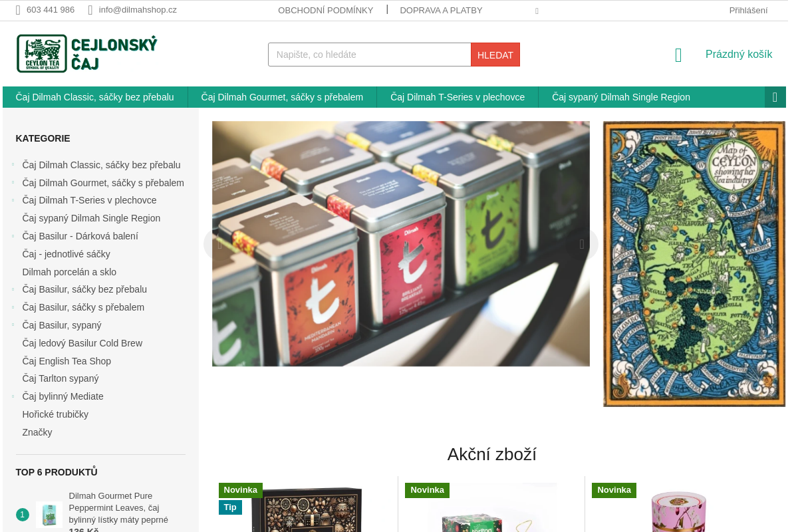The width and height of the screenshot is (798, 532).
Task: Click the phone icon beside 603 441 986
Action: [x=18, y=10]
